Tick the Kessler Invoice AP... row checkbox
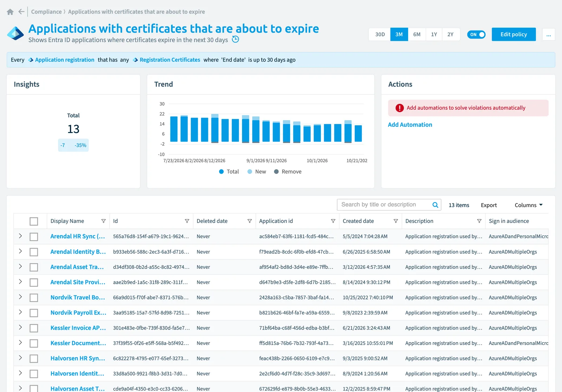Viewport: 562px width, 392px height. pyautogui.click(x=34, y=328)
